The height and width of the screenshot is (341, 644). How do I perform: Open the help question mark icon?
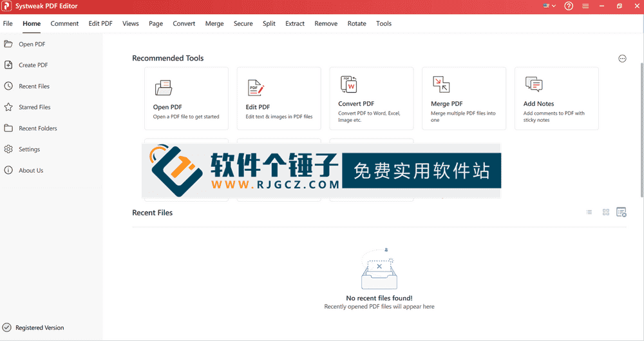pyautogui.click(x=569, y=6)
